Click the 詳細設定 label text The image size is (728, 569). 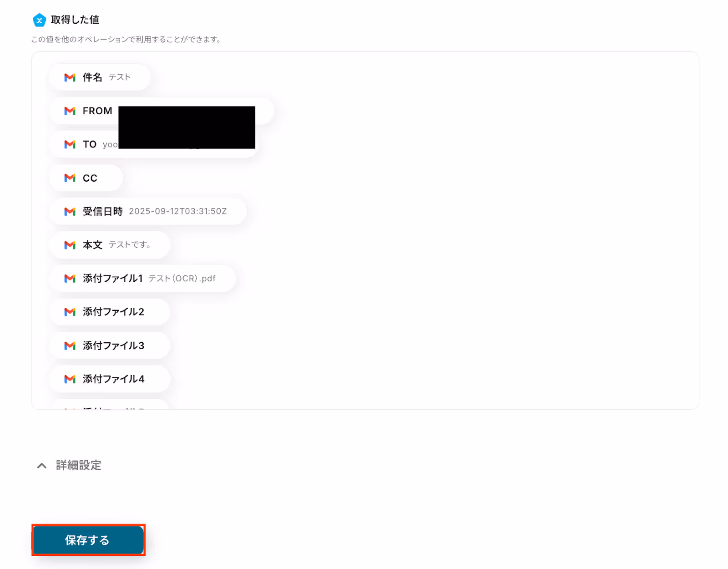tap(79, 465)
